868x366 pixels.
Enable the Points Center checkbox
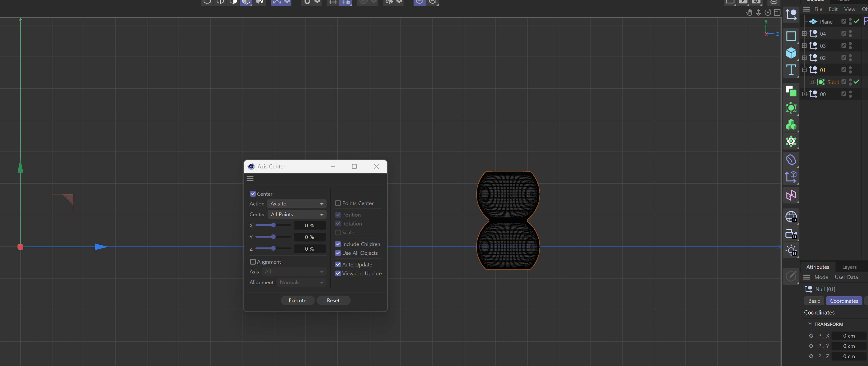(x=338, y=203)
